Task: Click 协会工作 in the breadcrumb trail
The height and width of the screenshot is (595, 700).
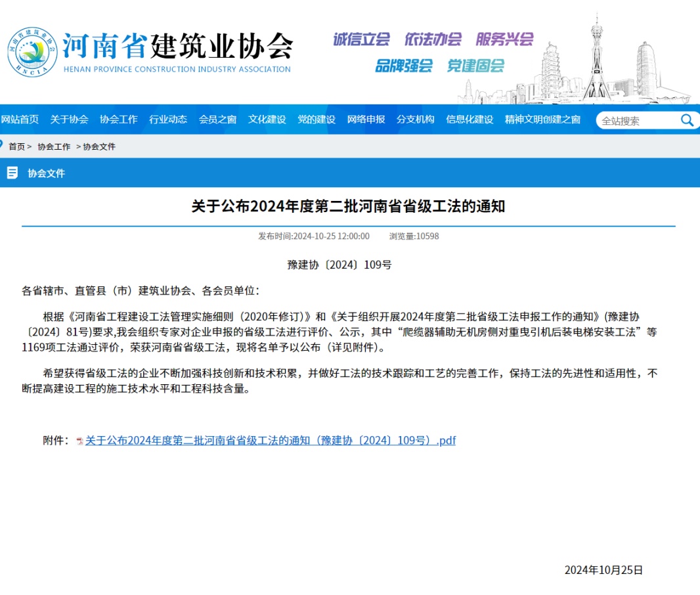Action: [x=54, y=147]
